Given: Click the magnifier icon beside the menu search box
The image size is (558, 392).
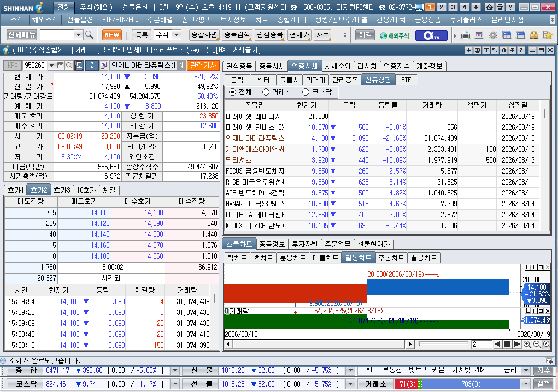Looking at the screenshot, I should coord(89,35).
